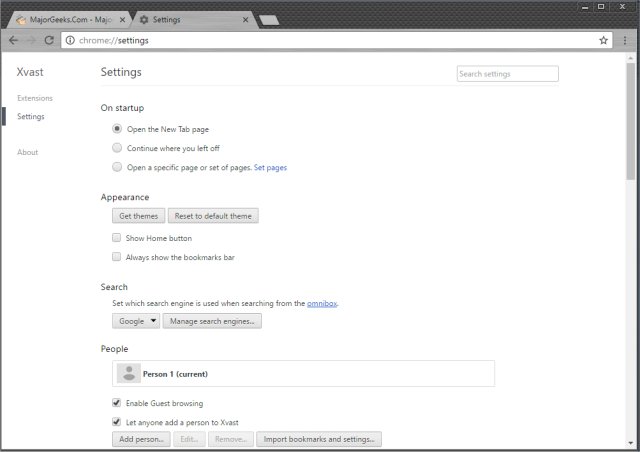Viewport: 640px width, 452px height.
Task: Click the site info icon in address bar
Action: click(70, 40)
